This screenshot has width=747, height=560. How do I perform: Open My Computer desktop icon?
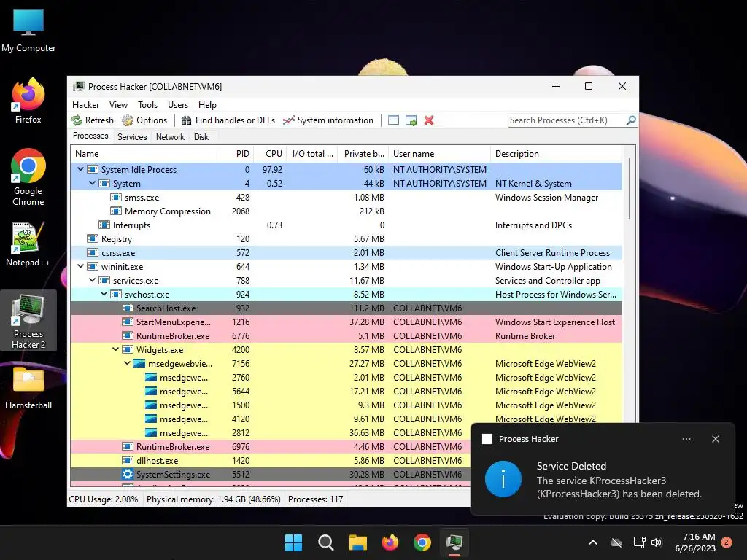(28, 31)
